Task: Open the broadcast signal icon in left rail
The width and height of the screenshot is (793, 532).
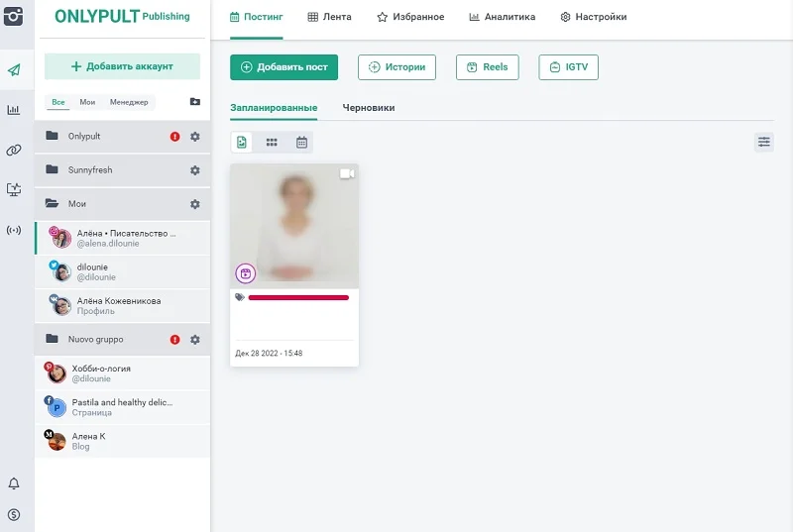Action: point(14,230)
